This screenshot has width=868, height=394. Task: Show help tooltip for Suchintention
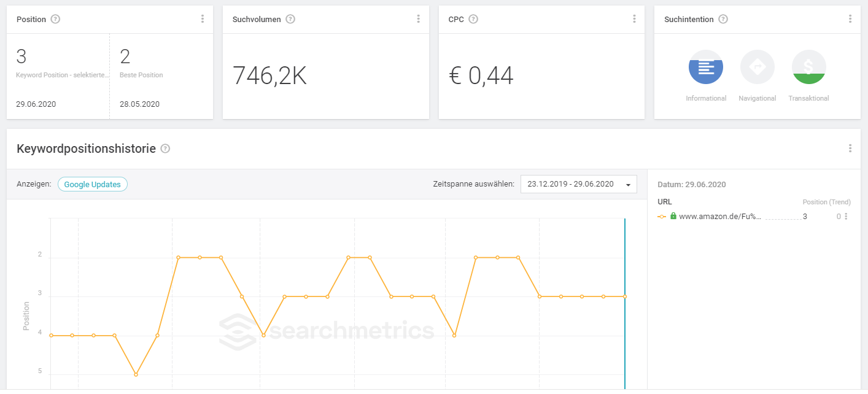tap(723, 19)
